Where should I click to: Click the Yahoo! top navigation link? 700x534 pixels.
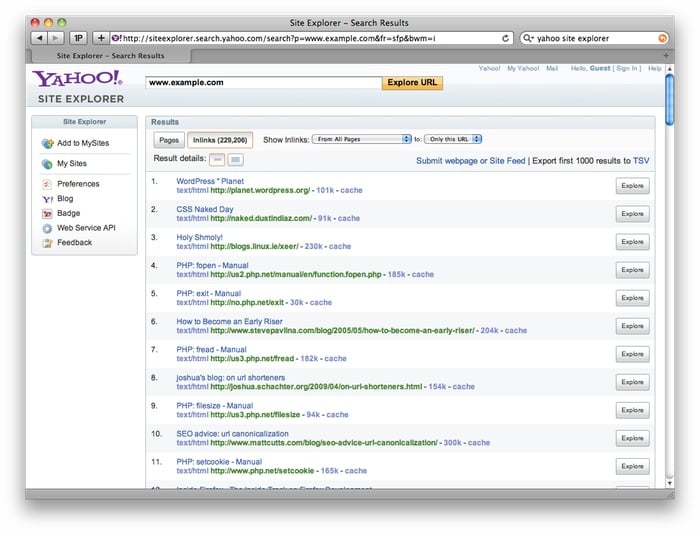(489, 68)
